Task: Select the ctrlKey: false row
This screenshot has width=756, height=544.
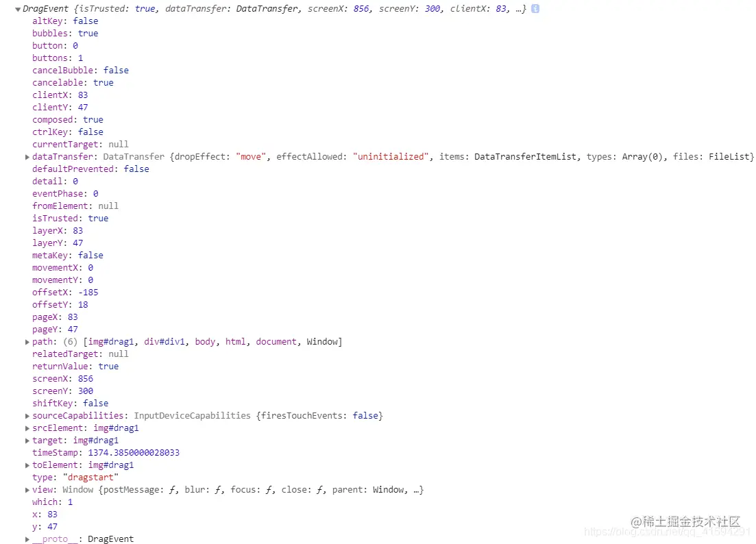Action: coord(68,132)
